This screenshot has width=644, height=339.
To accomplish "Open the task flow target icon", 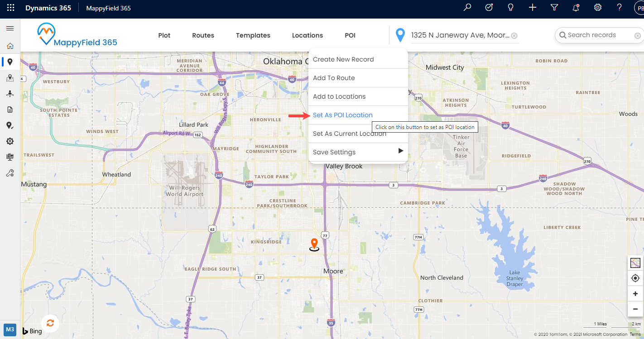I will [489, 8].
